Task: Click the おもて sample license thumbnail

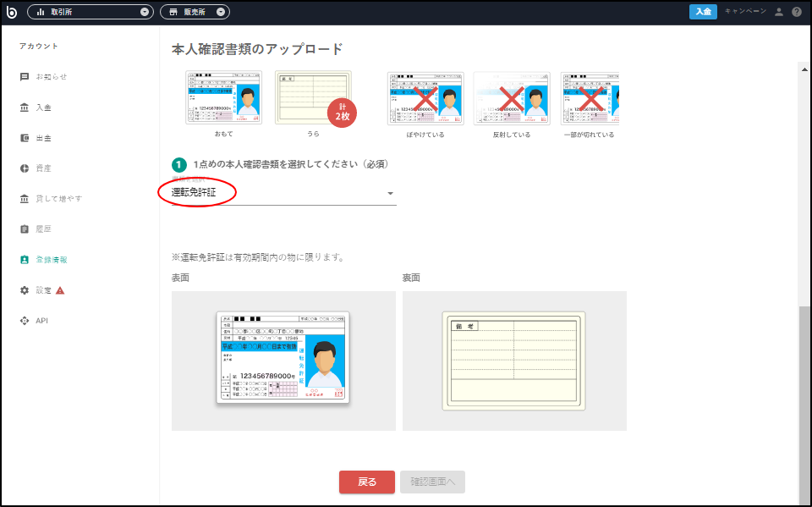Action: (x=223, y=98)
